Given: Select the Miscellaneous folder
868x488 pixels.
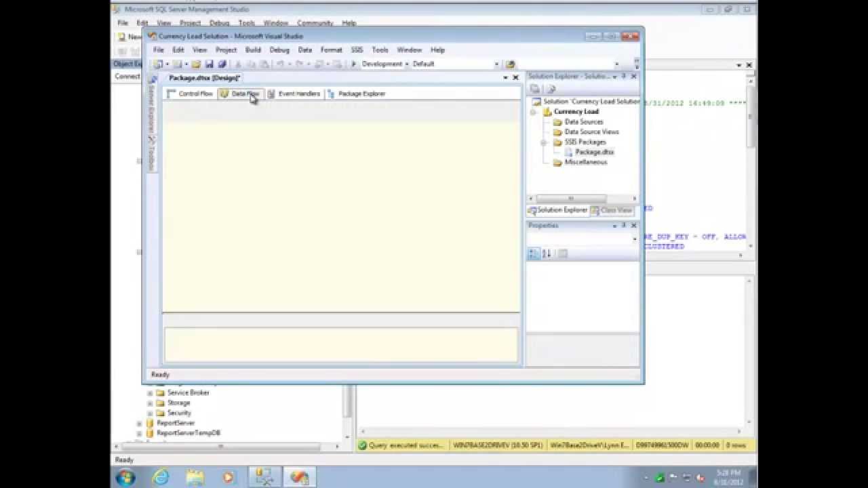Looking at the screenshot, I should tap(585, 163).
